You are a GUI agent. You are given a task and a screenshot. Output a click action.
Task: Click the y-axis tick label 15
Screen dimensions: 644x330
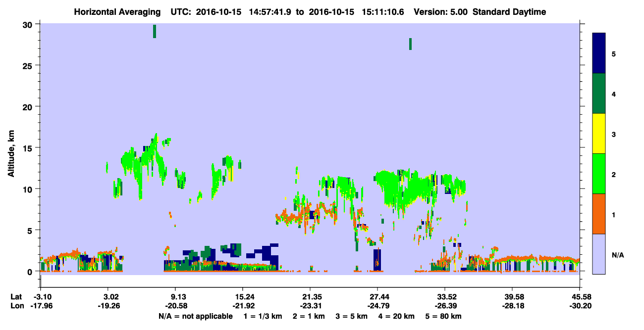click(29, 148)
